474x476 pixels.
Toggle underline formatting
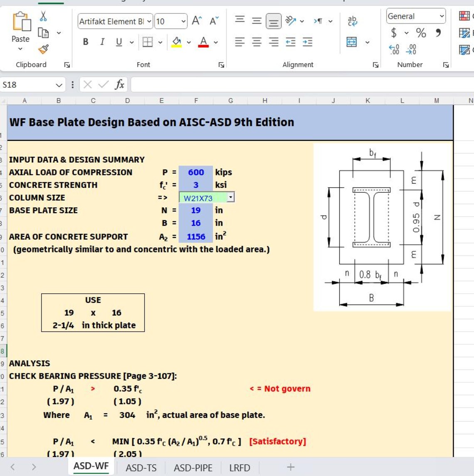click(x=119, y=42)
